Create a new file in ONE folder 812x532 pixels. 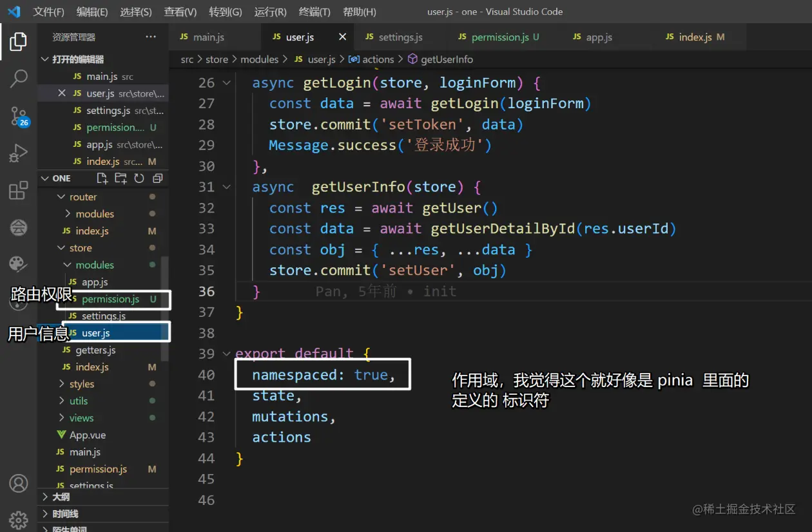102,178
